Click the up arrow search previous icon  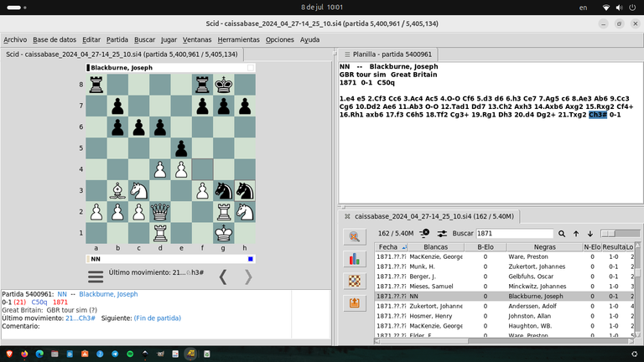[576, 234]
